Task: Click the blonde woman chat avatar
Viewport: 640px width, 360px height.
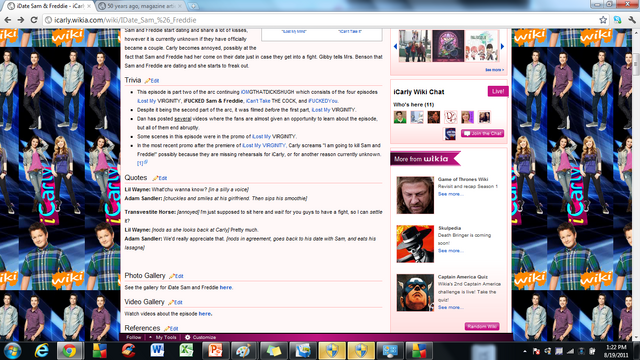Action: point(467,117)
